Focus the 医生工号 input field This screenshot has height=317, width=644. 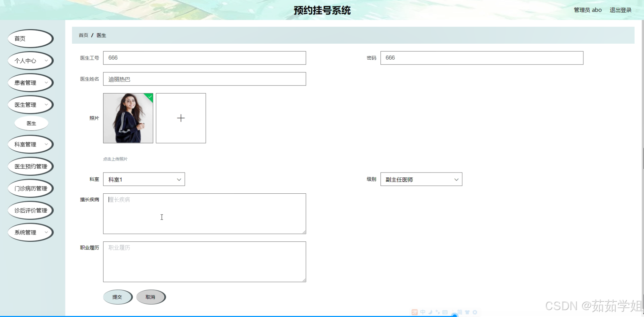coord(205,58)
